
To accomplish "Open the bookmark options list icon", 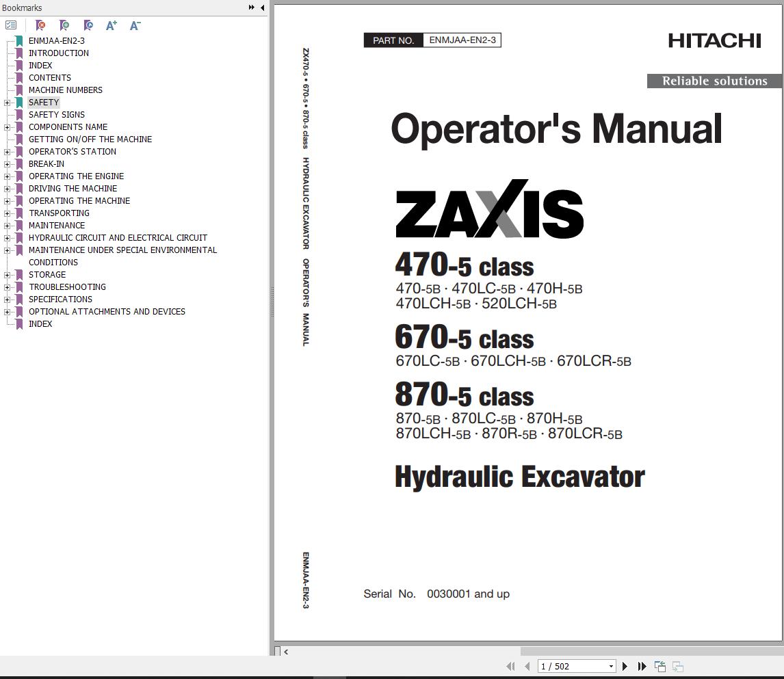I will coord(11,25).
